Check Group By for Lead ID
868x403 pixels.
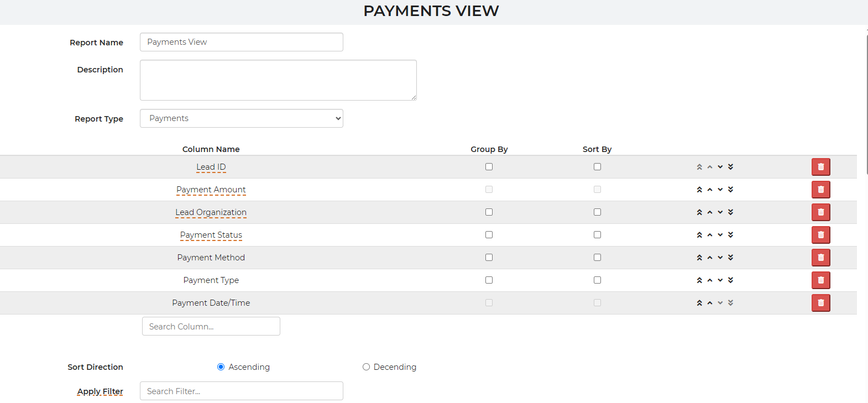coord(489,167)
